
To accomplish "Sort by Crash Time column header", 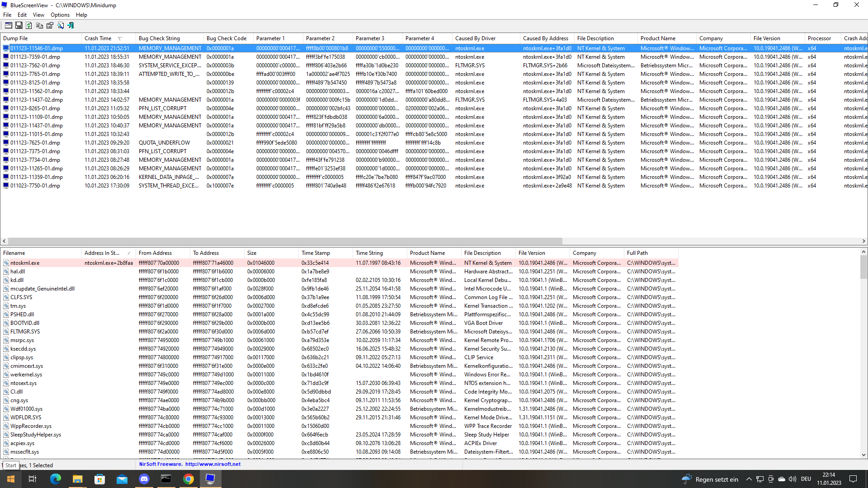I will click(98, 38).
